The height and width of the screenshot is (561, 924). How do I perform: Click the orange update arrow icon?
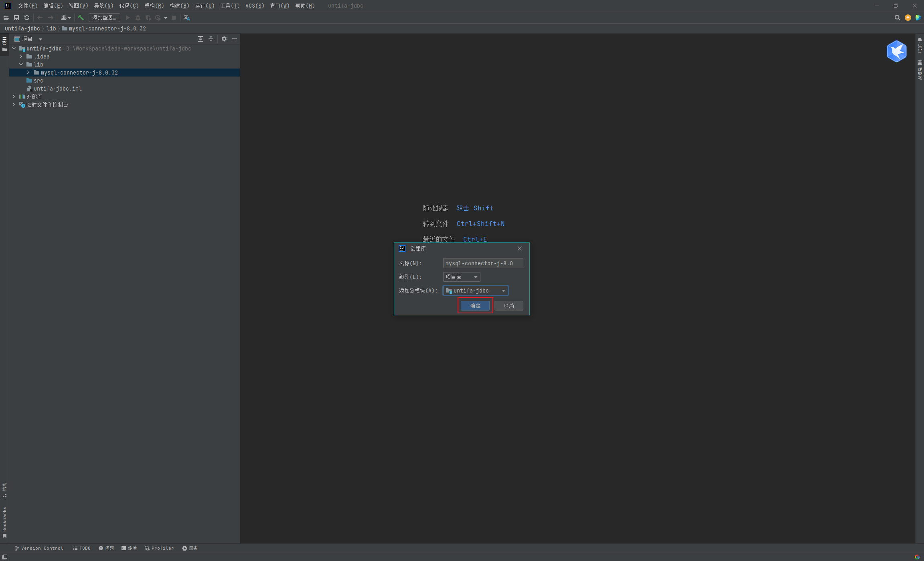[908, 18]
